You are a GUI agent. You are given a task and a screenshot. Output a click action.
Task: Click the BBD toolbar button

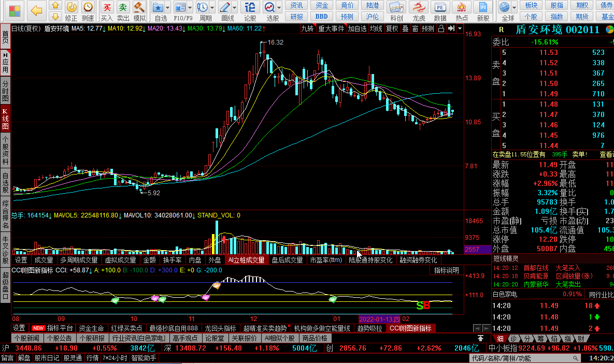click(x=321, y=17)
